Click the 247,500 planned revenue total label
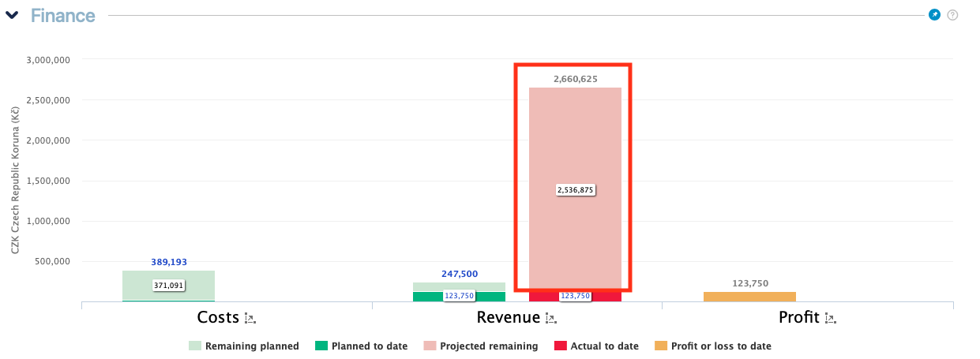 point(459,274)
